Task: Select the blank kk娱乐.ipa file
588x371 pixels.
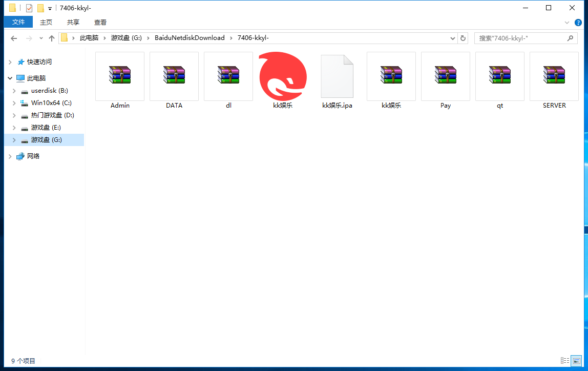Action: point(337,77)
